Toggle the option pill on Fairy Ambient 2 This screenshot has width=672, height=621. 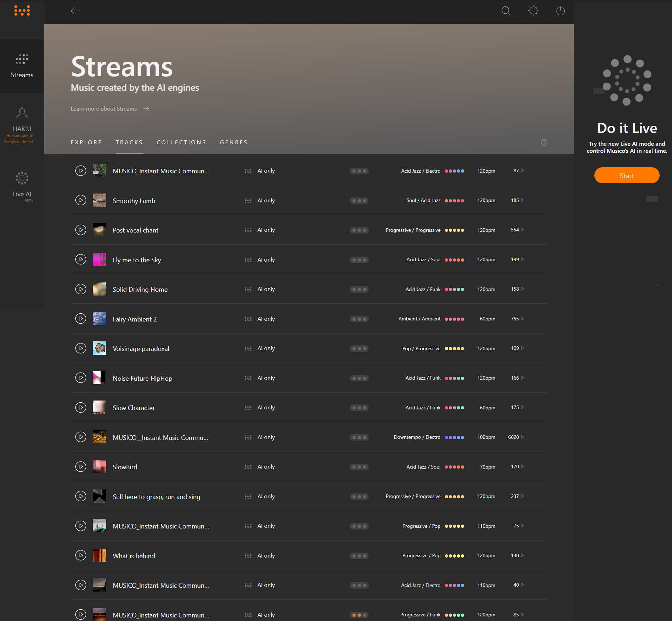[359, 319]
